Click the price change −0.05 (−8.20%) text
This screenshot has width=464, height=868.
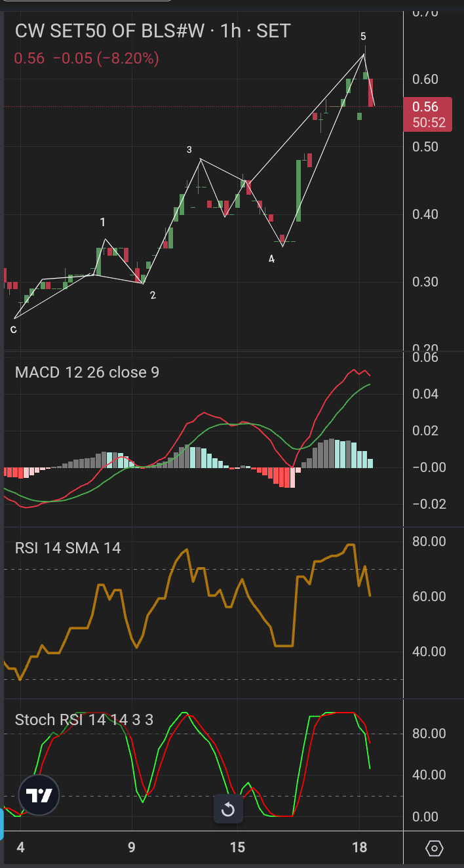coord(106,58)
